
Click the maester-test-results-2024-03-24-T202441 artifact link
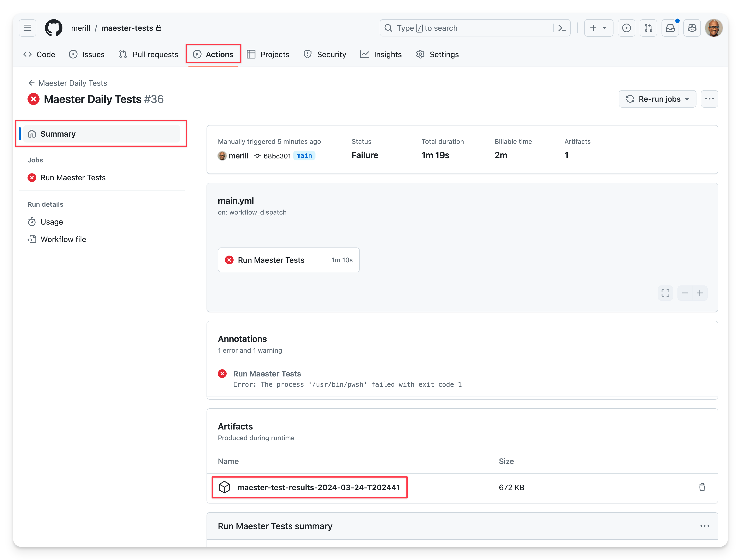pyautogui.click(x=318, y=487)
